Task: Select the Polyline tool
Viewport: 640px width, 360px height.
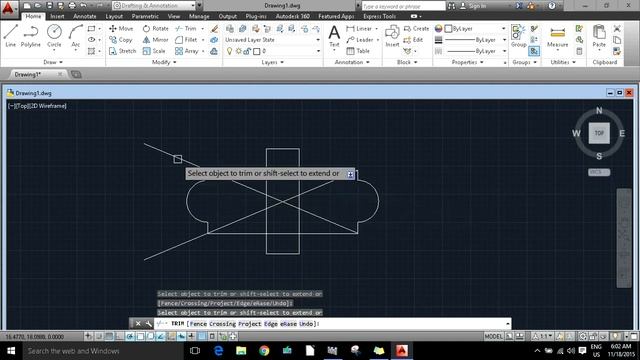Action: tap(31, 36)
